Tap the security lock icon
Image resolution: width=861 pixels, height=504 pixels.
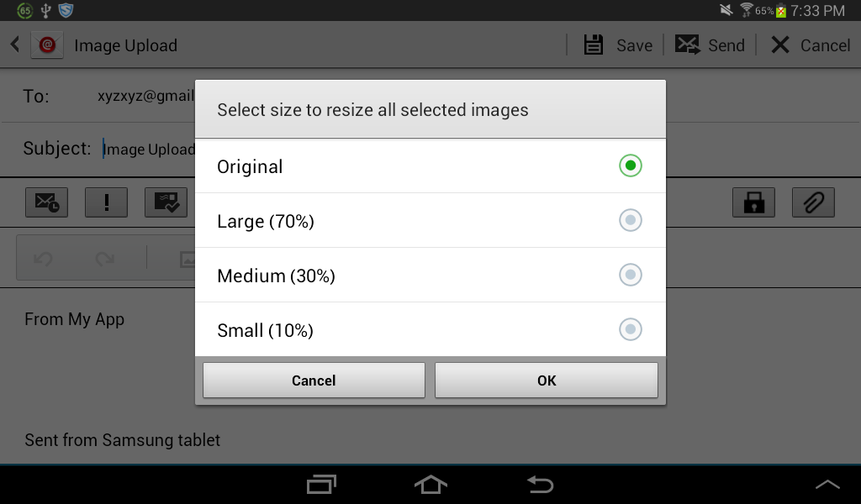[753, 202]
